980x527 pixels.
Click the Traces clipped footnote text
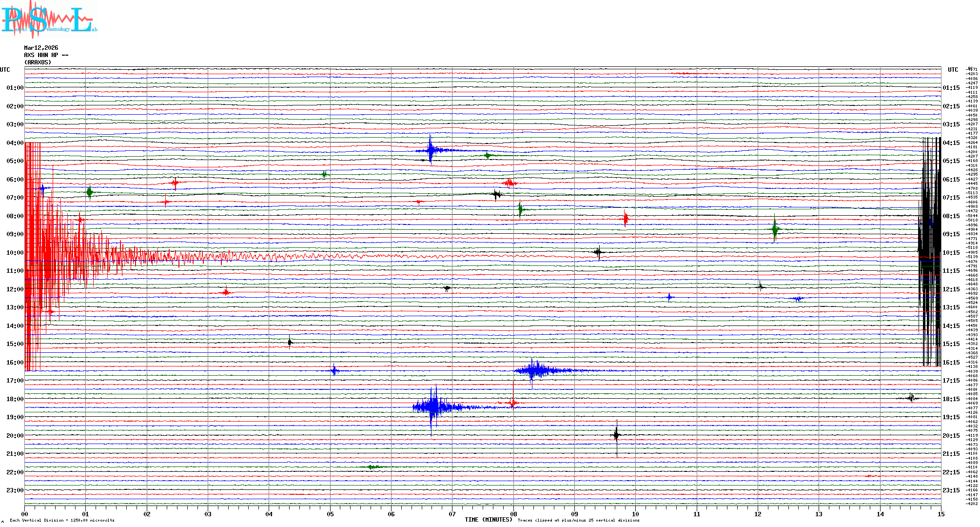(578, 520)
